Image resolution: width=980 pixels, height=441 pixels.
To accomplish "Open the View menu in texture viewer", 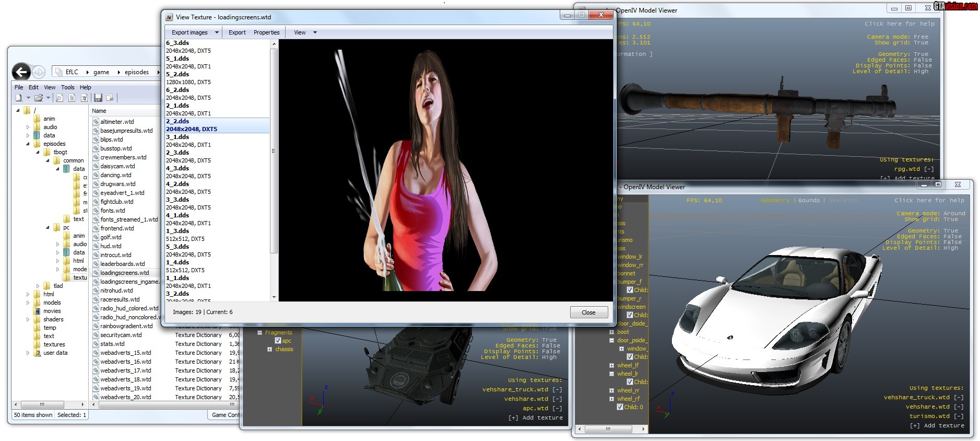I will pos(300,32).
